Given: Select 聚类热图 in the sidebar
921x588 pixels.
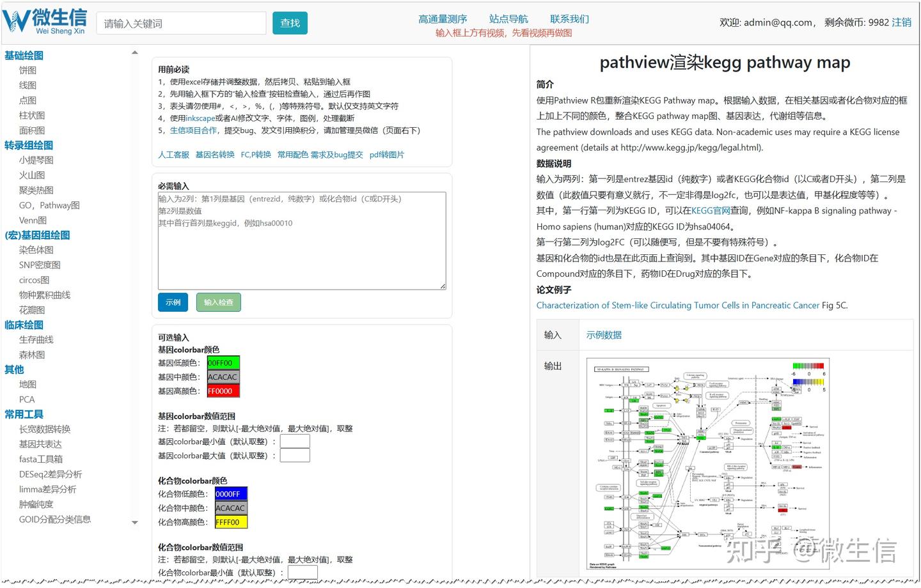Looking at the screenshot, I should pyautogui.click(x=36, y=190).
